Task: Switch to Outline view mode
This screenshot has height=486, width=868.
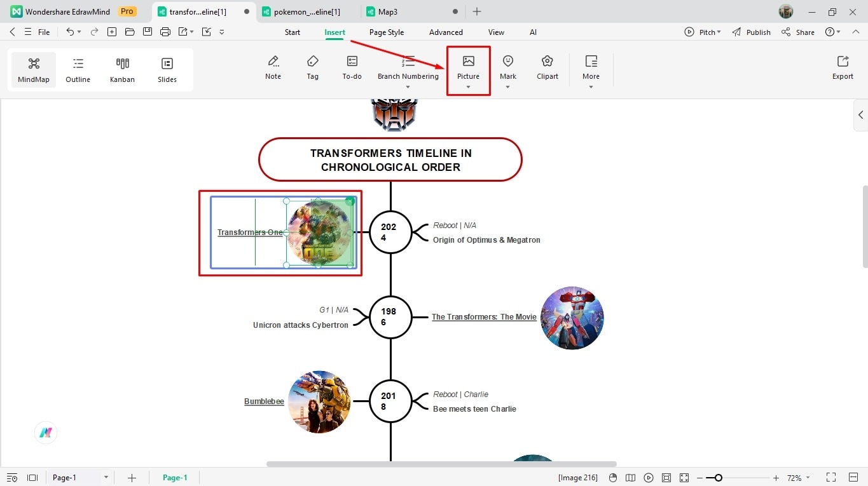Action: pyautogui.click(x=78, y=70)
